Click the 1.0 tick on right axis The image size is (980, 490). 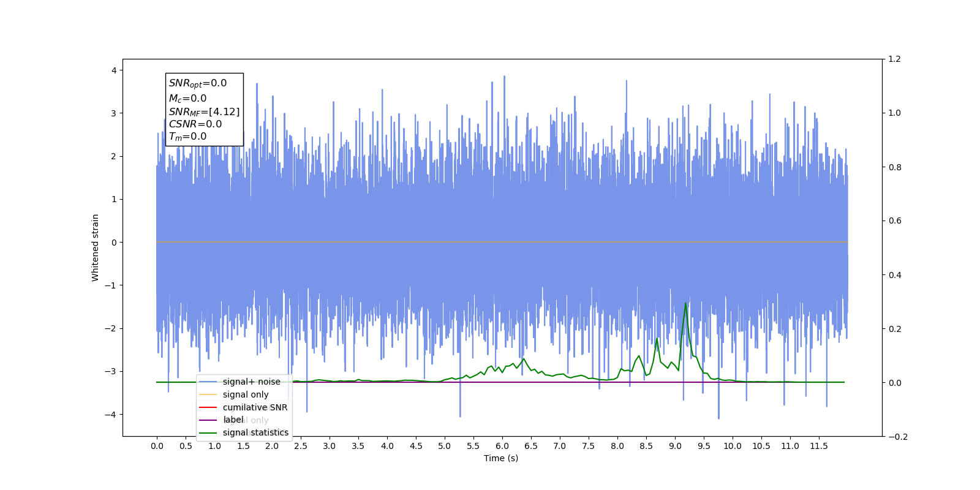pos(894,113)
